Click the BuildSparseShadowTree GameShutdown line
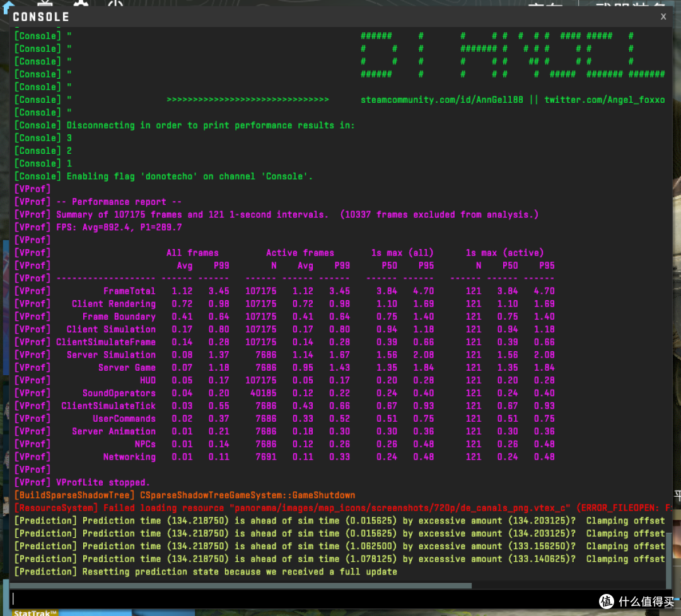 [185, 496]
